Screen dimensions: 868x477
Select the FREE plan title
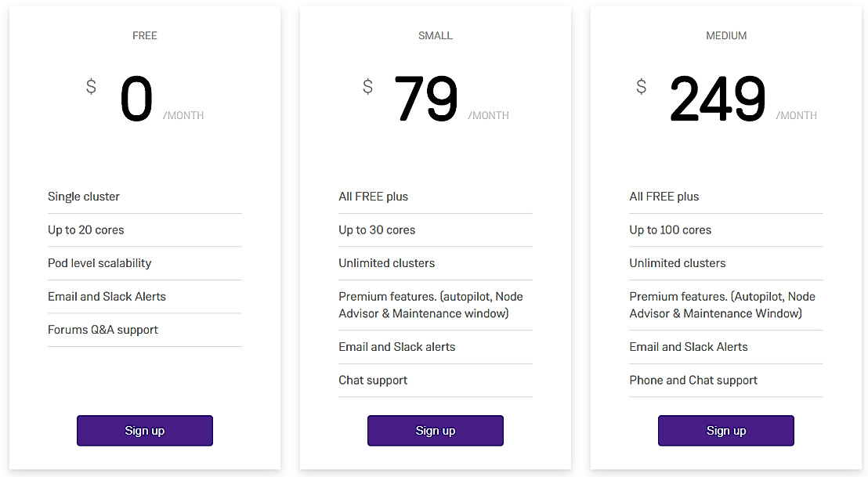[145, 35]
